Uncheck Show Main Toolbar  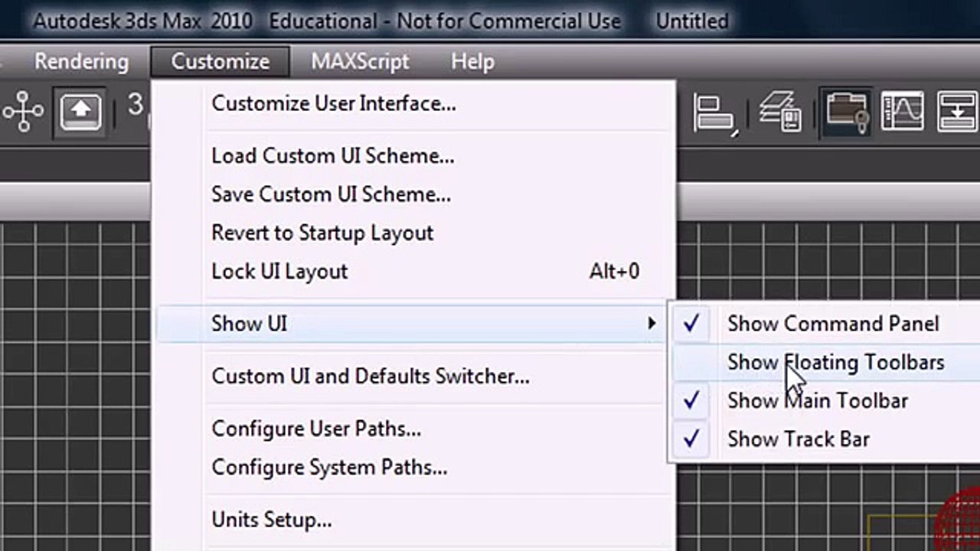tap(826, 400)
